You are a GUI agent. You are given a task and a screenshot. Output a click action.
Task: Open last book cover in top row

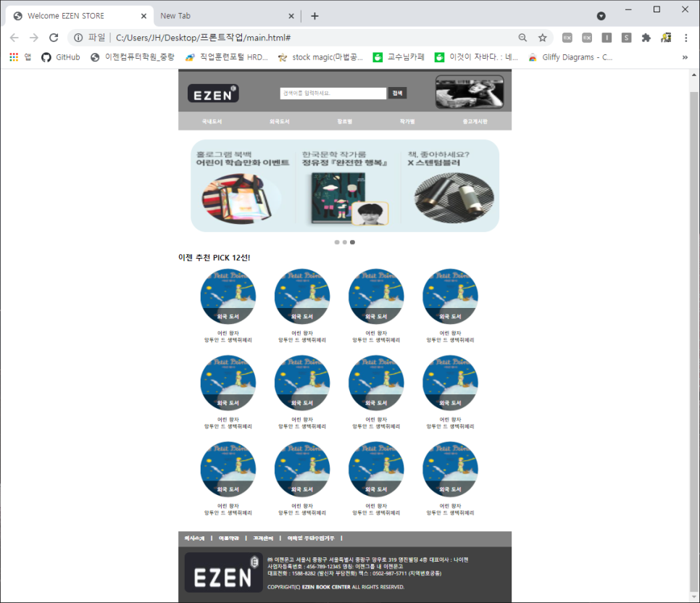tap(451, 296)
